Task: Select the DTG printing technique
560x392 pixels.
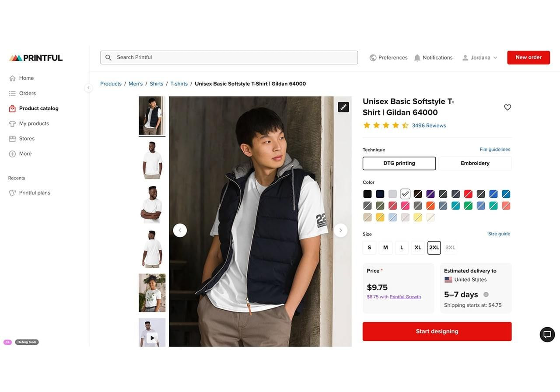Action: pos(399,163)
